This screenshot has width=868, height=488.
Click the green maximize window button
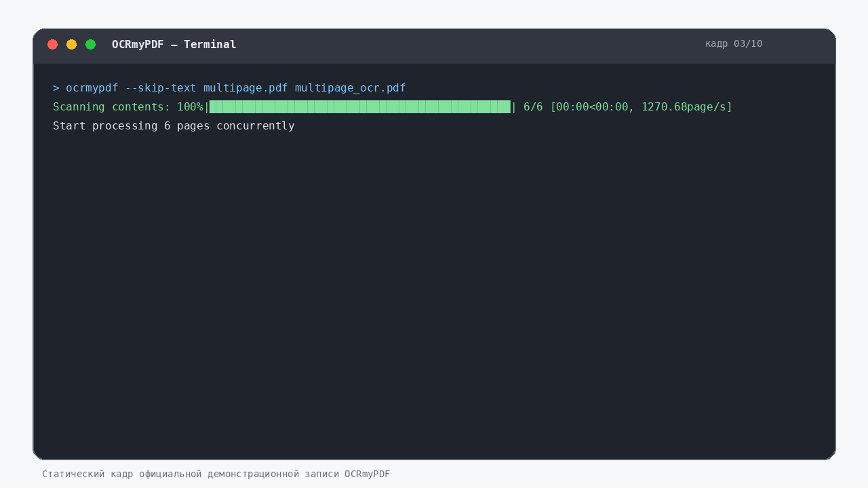click(x=90, y=44)
